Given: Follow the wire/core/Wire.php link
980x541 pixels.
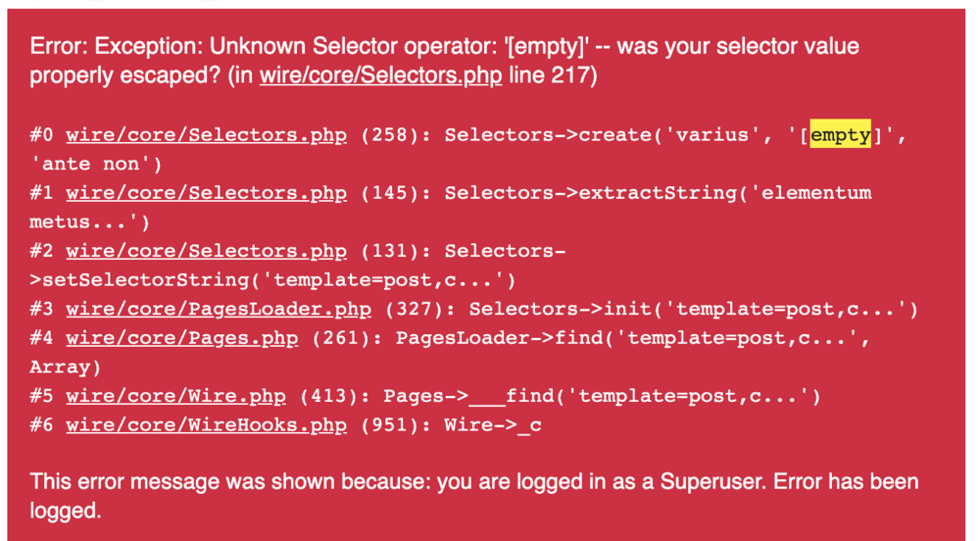Looking at the screenshot, I should tap(175, 396).
